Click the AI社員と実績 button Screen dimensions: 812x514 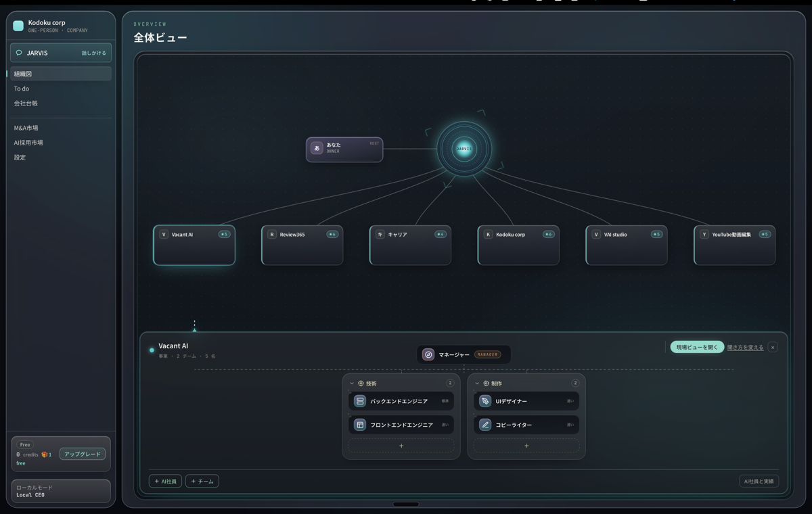[759, 482]
